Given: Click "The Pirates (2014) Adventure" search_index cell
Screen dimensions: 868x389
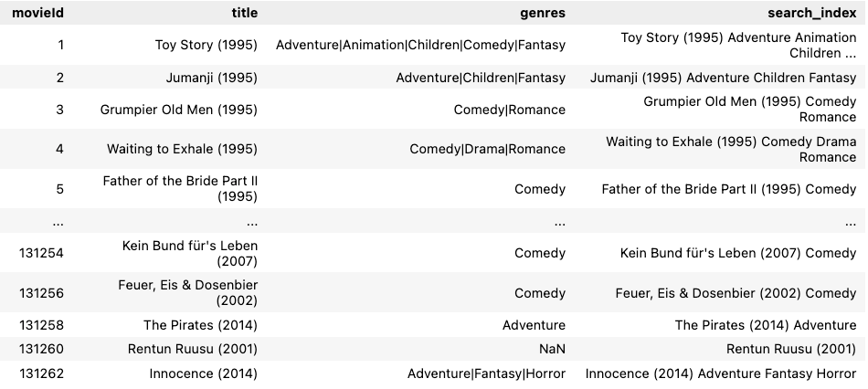Looking at the screenshot, I should [766, 325].
